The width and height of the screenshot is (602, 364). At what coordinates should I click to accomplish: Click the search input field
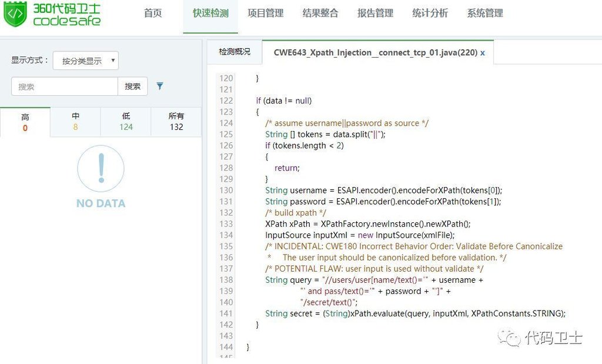tap(65, 86)
